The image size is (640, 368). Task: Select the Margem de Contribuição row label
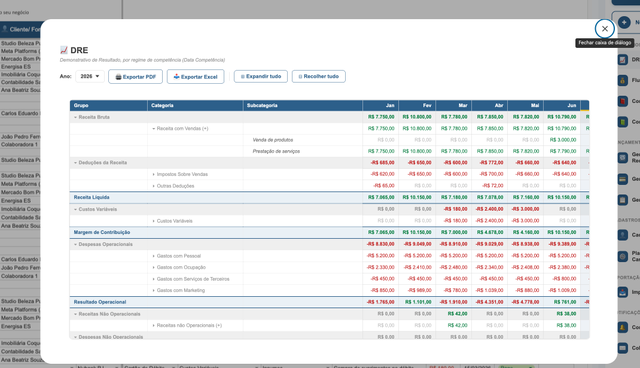(x=102, y=233)
